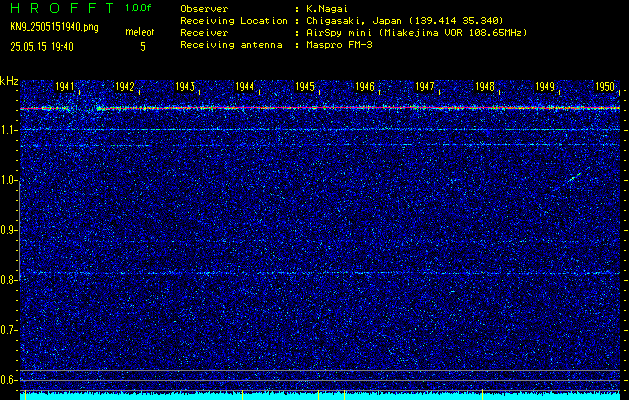Select AirSpy mini Miakejima VOR text

[417, 33]
